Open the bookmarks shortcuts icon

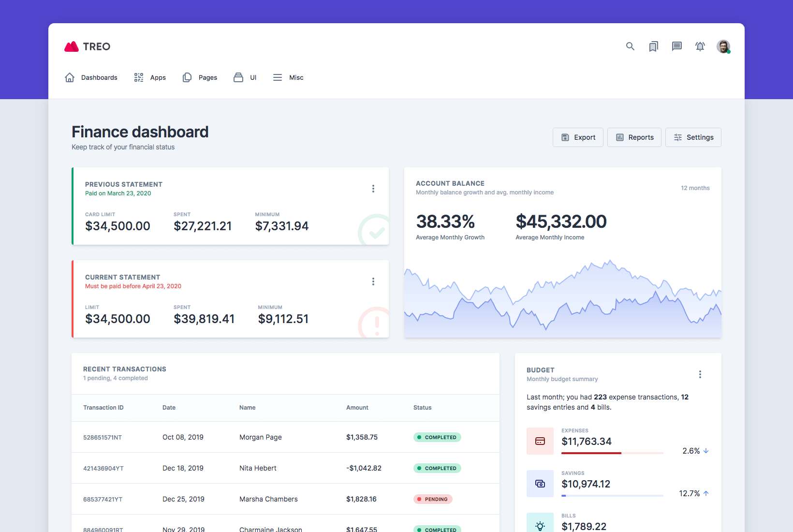point(653,46)
